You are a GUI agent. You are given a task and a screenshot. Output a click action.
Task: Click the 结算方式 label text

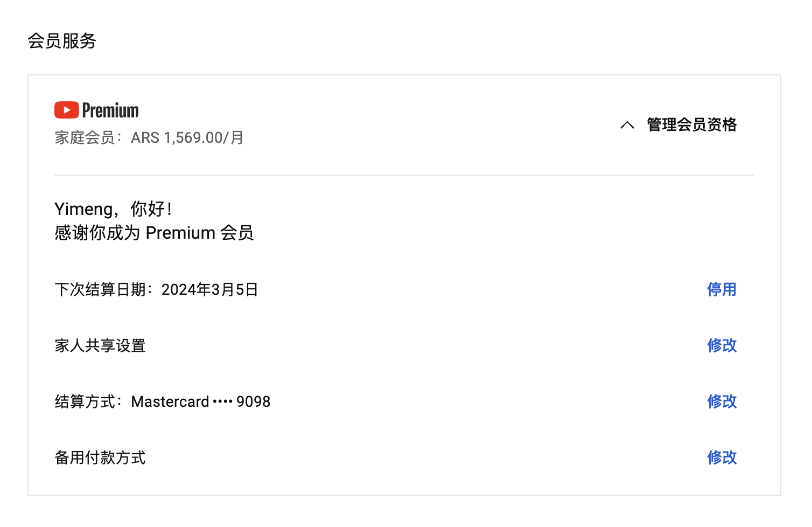85,402
